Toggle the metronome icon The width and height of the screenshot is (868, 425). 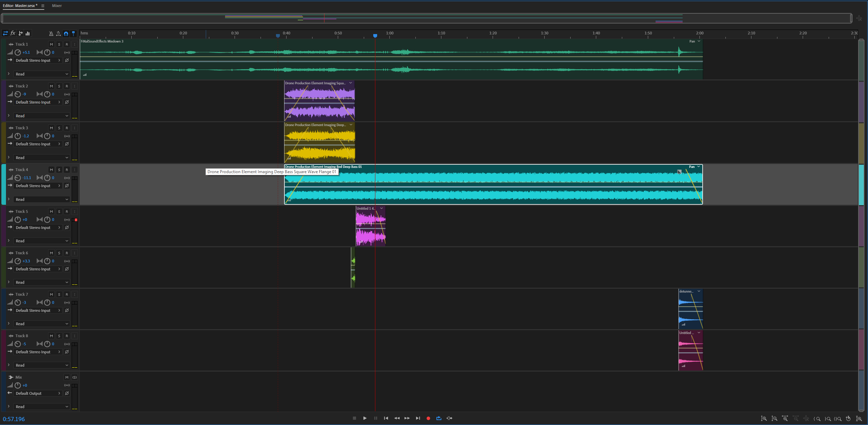[51, 34]
